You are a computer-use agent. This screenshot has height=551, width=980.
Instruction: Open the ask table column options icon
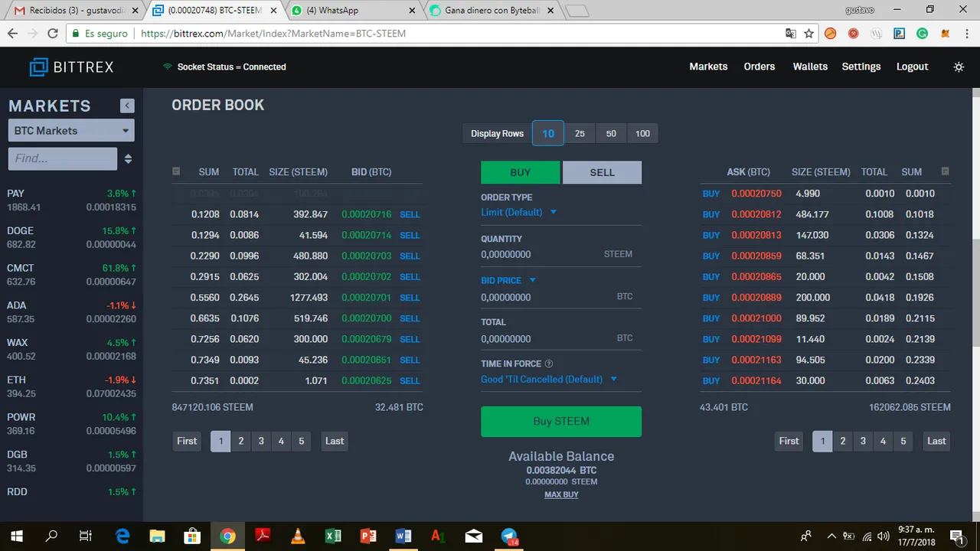pyautogui.click(x=945, y=171)
